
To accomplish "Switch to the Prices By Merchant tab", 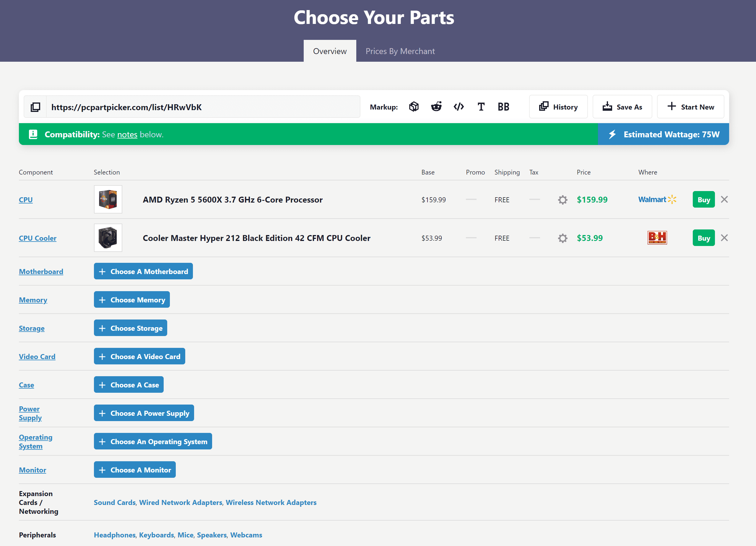I will [x=400, y=51].
